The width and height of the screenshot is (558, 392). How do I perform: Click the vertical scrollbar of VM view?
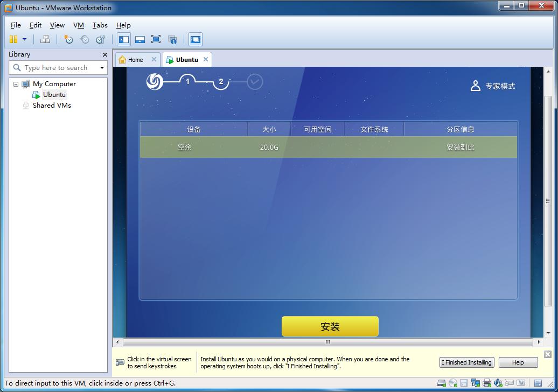(548, 201)
